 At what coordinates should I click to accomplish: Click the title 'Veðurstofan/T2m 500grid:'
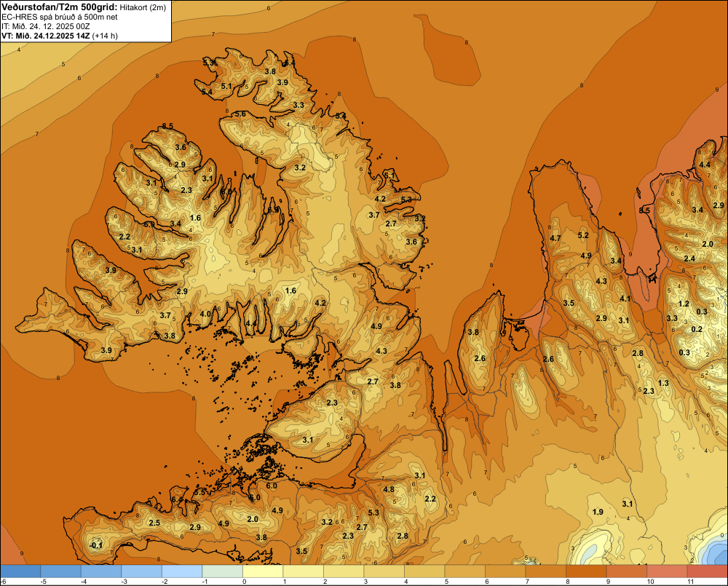(59, 7)
